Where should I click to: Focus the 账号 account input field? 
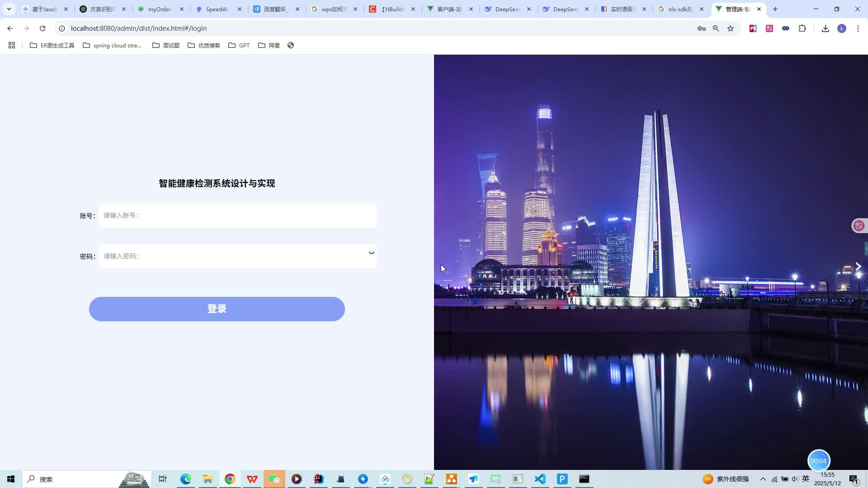coord(237,216)
